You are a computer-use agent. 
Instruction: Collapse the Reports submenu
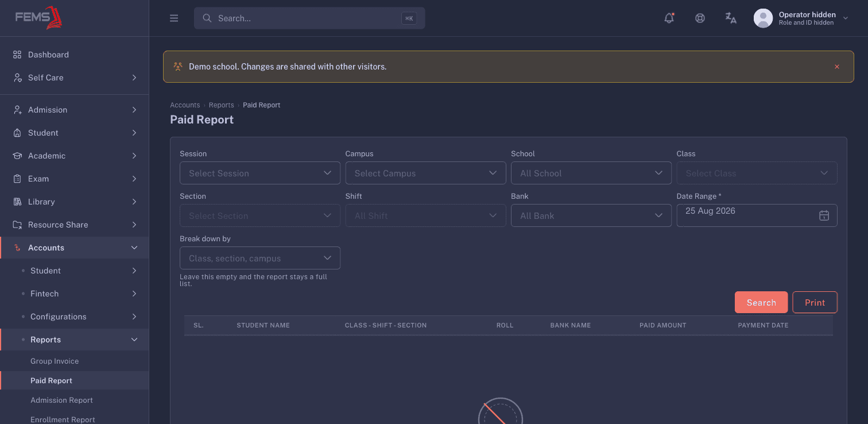(x=134, y=340)
